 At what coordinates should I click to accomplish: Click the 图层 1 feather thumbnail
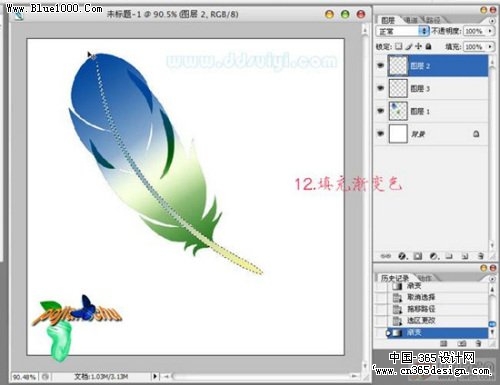tap(398, 111)
